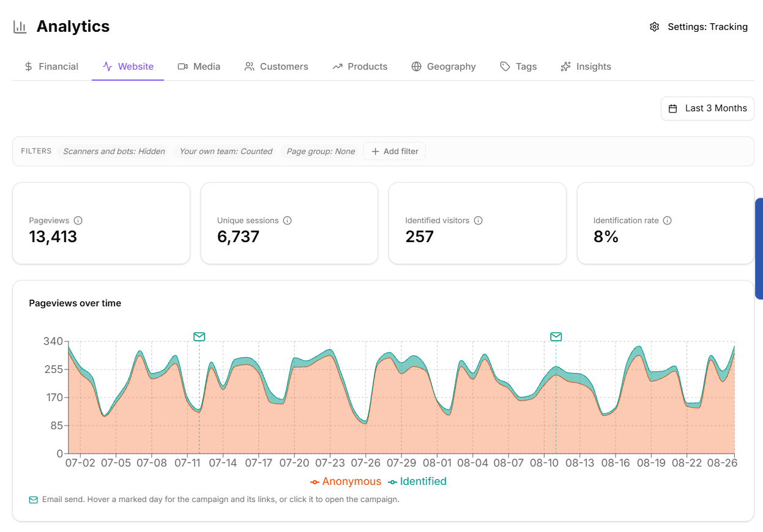Click the Pageviews over time heading
Screen dimensions: 763x532
coord(75,303)
